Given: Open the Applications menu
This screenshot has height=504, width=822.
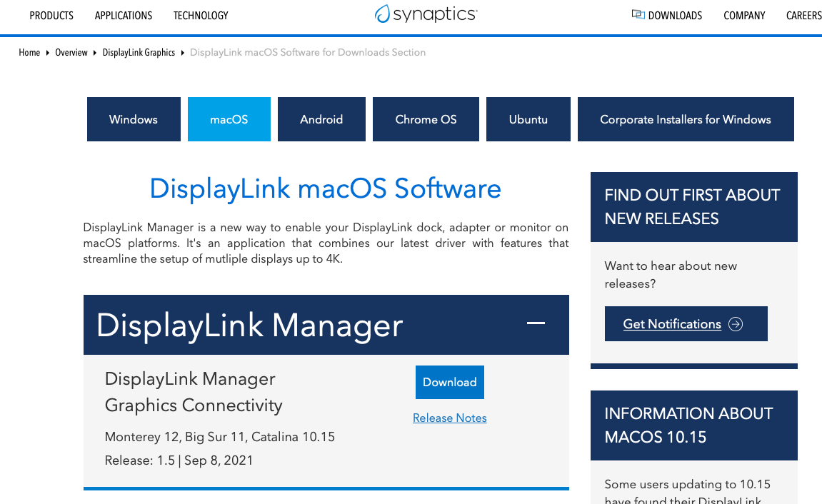Looking at the screenshot, I should point(124,15).
